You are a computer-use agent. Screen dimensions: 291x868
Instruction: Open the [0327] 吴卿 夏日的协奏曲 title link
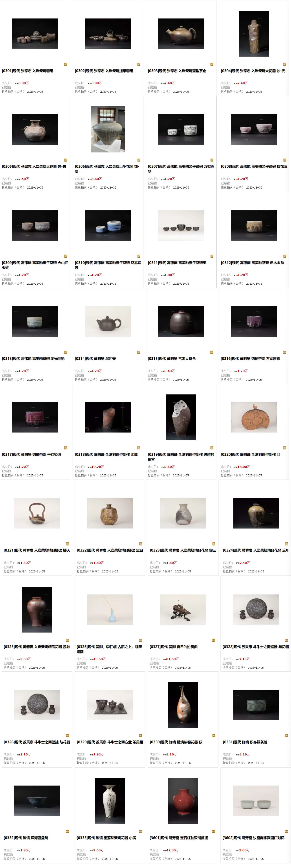pos(174,647)
